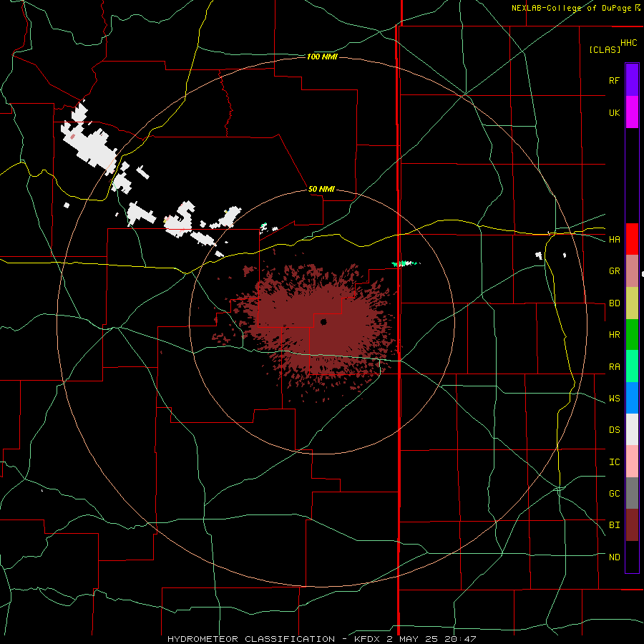Click the BD legend label
Viewport: 644px width, 644px height.
click(614, 303)
